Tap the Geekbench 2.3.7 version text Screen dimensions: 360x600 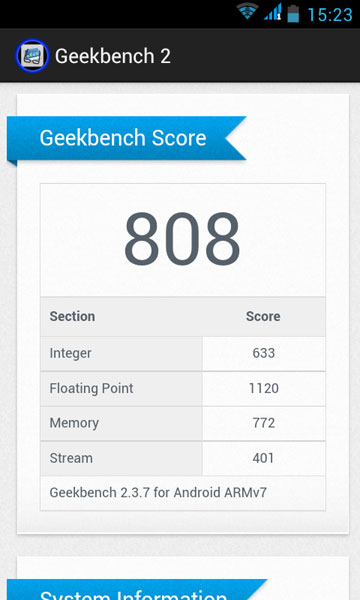158,492
